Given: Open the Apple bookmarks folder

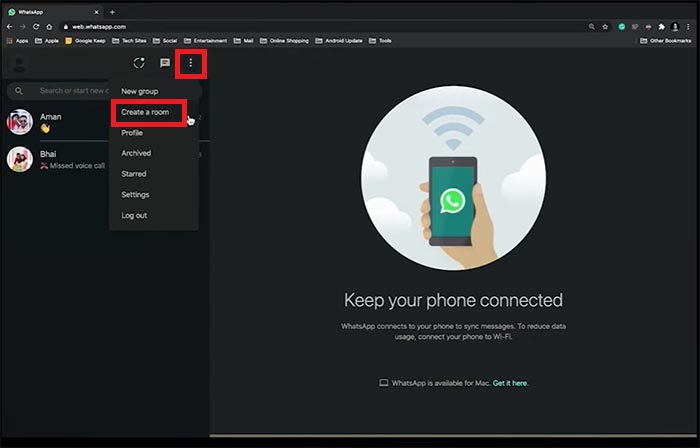Looking at the screenshot, I should pyautogui.click(x=47, y=41).
